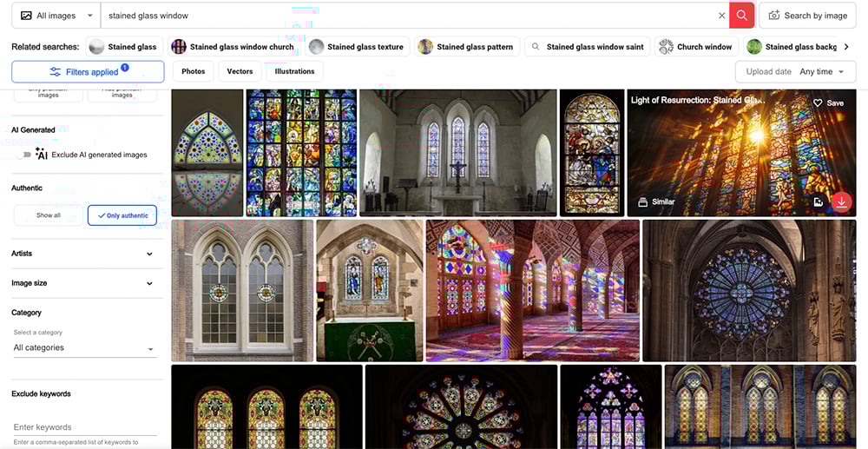Switch to the Illustrations tab
The image size is (868, 449).
pyautogui.click(x=294, y=71)
